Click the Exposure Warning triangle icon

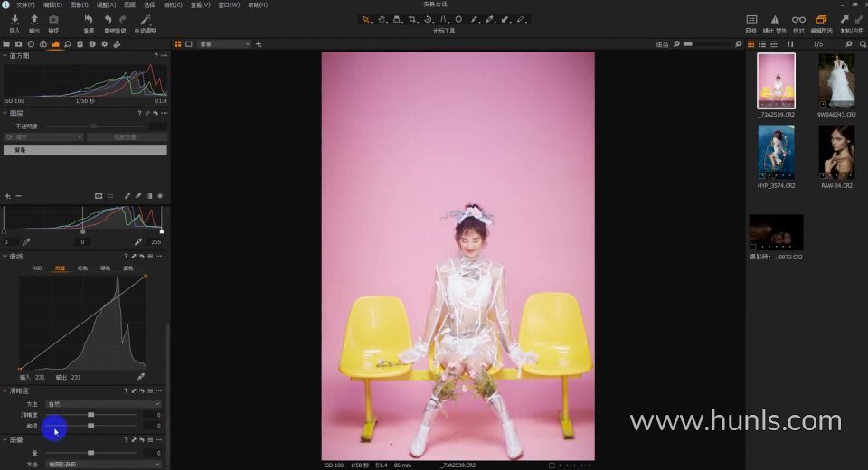click(775, 20)
